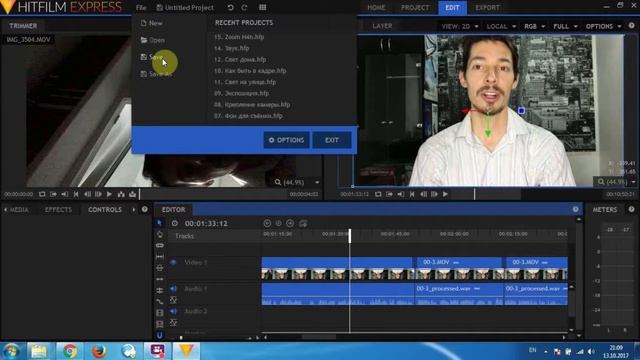Image resolution: width=640 pixels, height=360 pixels.
Task: Click the OPTIONS button in File menu
Action: tap(286, 140)
